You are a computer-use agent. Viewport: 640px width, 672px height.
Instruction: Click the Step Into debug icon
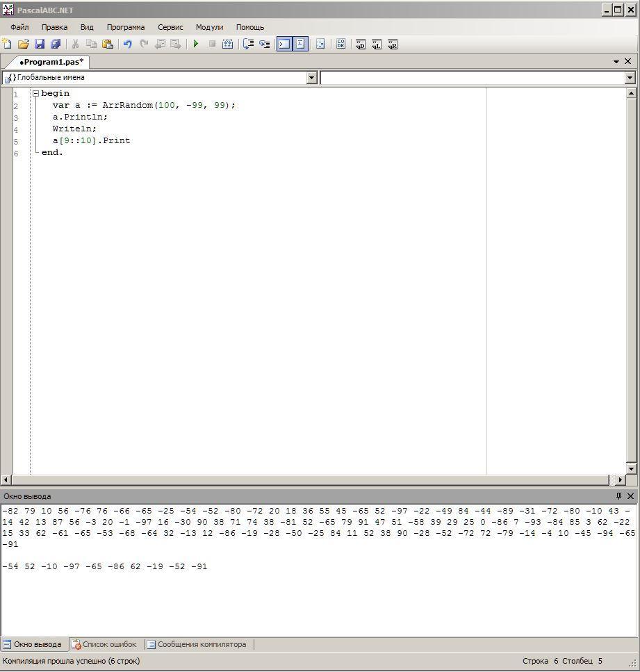pyautogui.click(x=265, y=44)
